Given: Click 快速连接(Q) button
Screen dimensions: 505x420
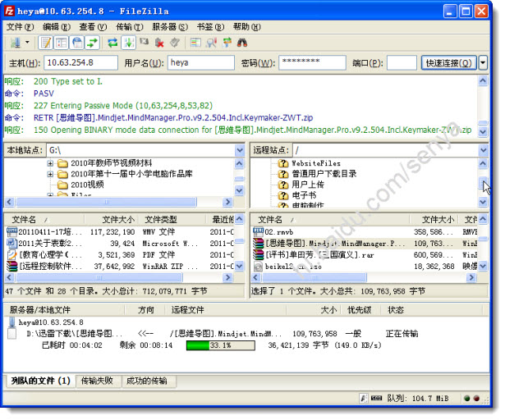Looking at the screenshot, I should (448, 63).
